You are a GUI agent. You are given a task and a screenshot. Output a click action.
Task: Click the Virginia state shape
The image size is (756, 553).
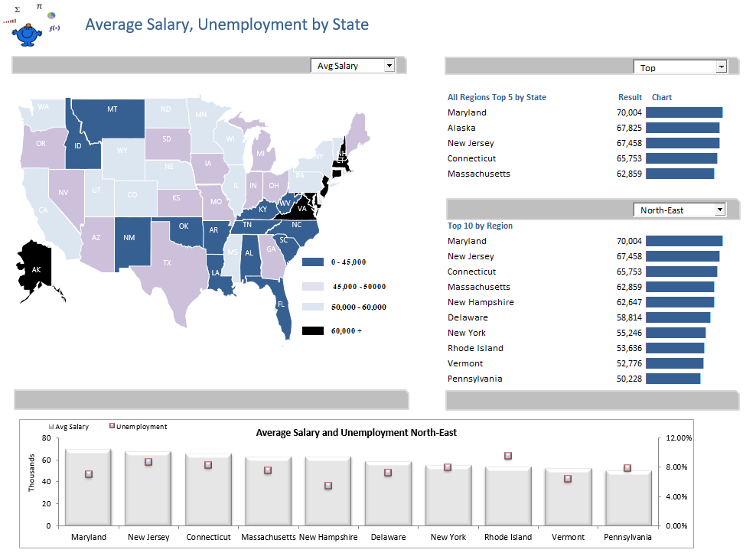(300, 208)
